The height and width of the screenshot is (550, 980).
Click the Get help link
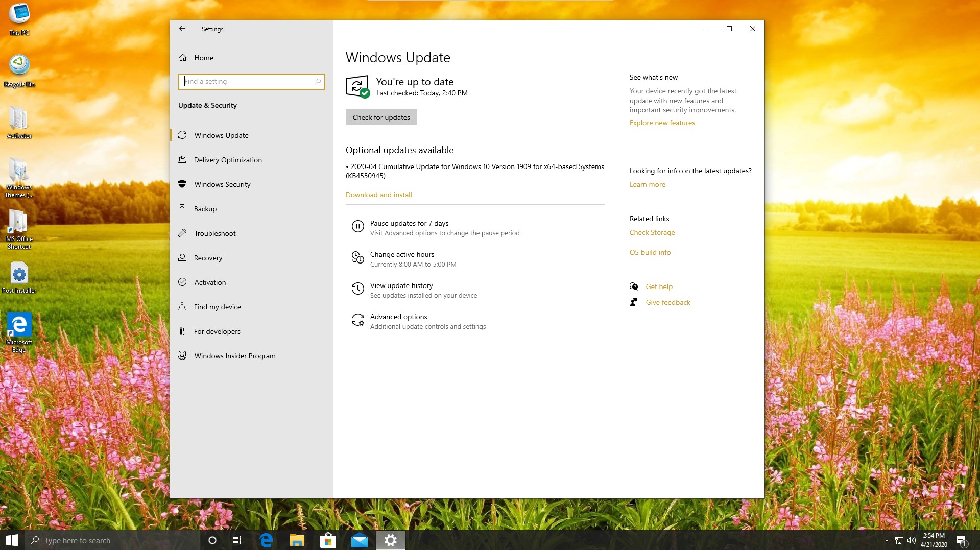[x=659, y=286]
